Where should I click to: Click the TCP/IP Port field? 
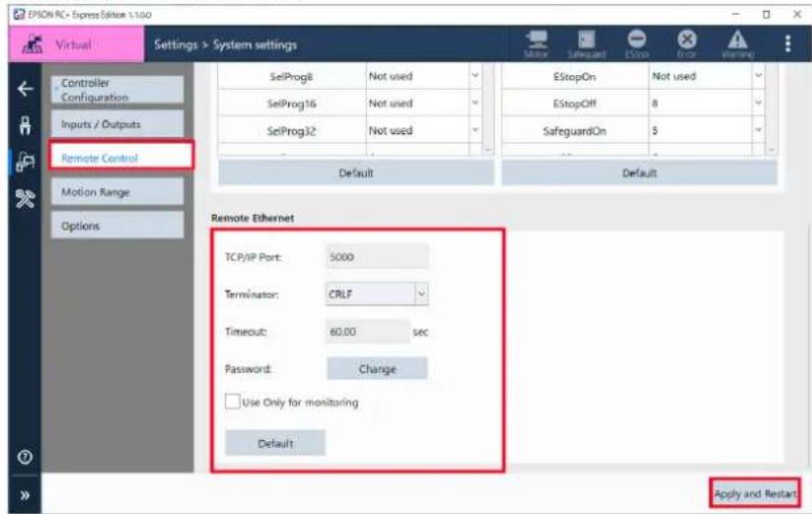377,257
